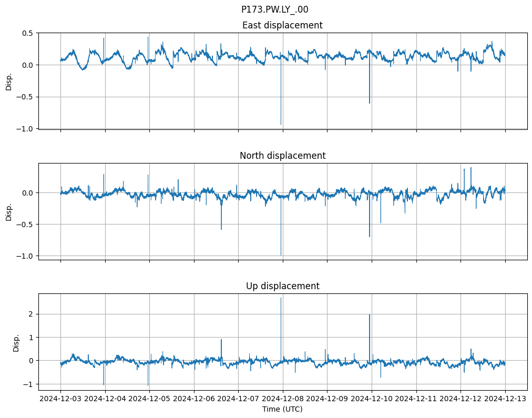532x418 pixels.
Task: Click the Disp. label of the East plot
Action: tap(9, 81)
